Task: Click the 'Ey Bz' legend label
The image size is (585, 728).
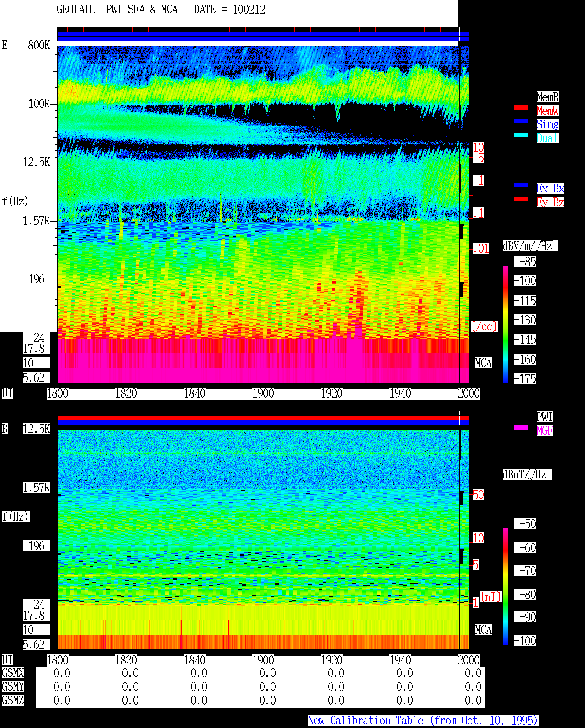Action: click(550, 202)
